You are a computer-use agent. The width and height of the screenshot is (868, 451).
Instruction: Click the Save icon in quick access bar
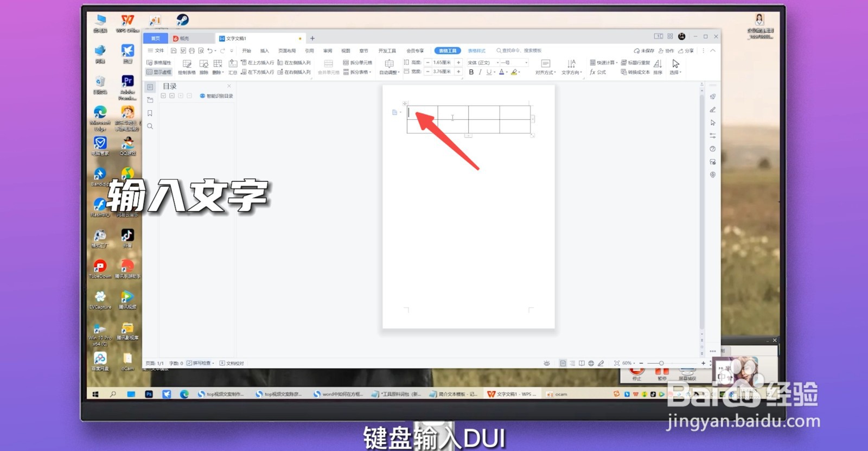(174, 50)
